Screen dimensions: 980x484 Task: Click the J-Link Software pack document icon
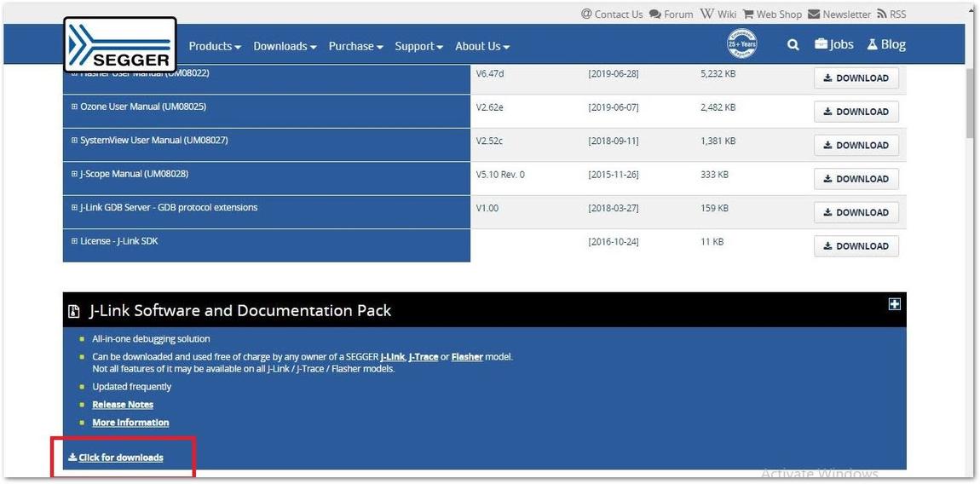(x=74, y=311)
